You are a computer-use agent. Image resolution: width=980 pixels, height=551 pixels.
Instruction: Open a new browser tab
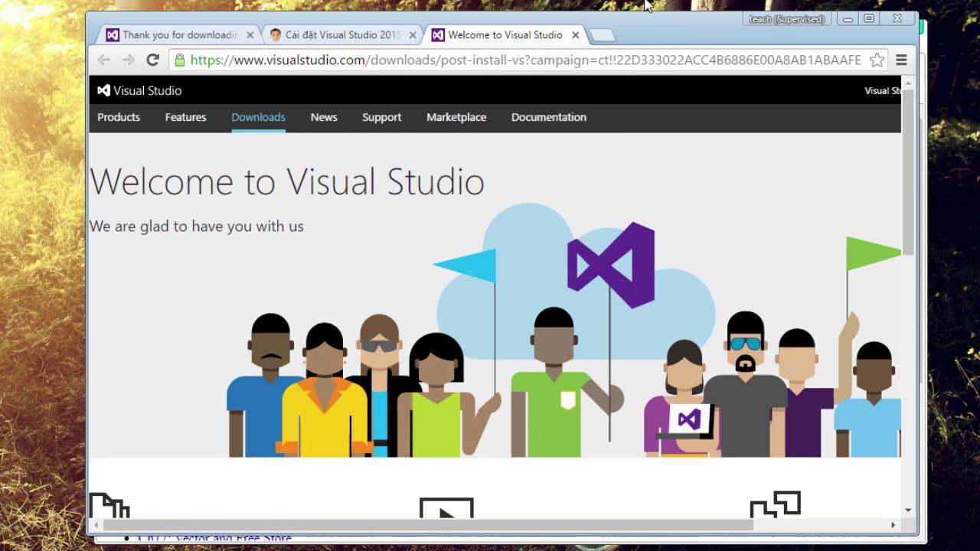(603, 35)
